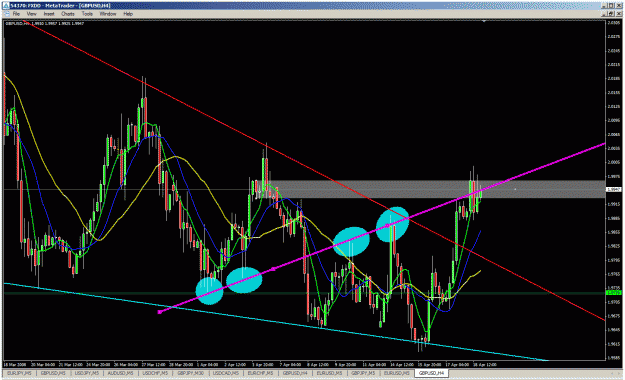Open the Tools menu
Viewport: 625px width, 380px height.
[87, 14]
